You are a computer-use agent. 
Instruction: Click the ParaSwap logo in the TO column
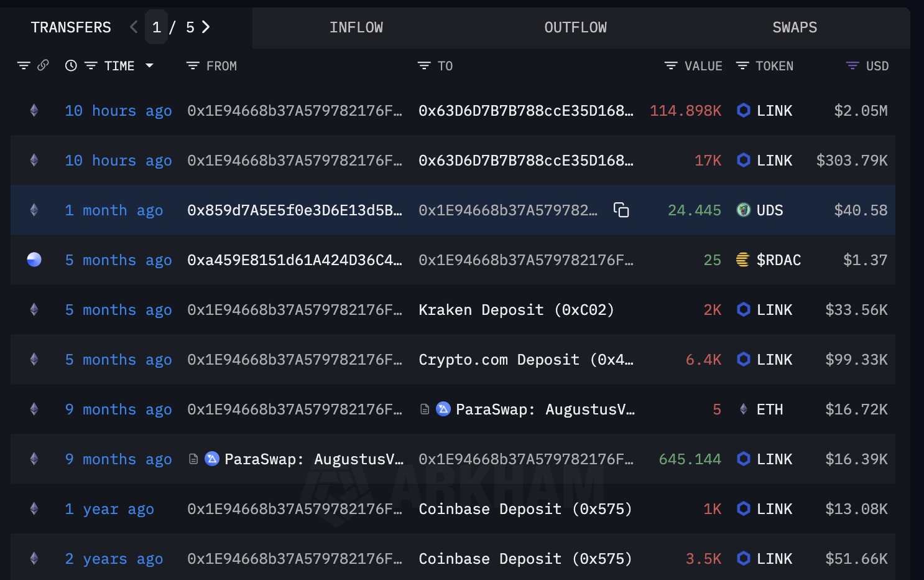[443, 409]
